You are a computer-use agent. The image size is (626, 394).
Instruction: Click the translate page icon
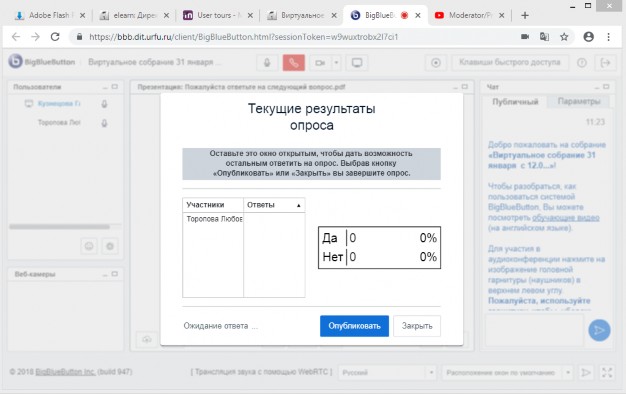tap(544, 37)
